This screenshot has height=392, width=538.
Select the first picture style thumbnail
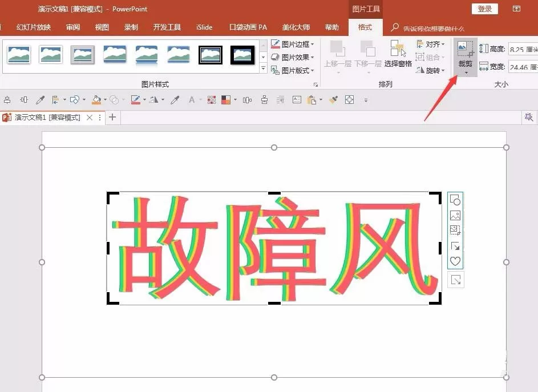19,55
